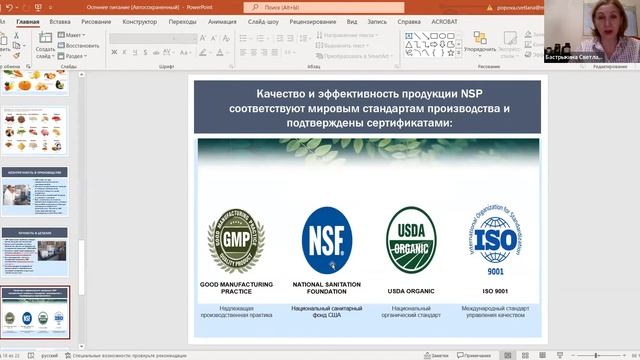
Task: Justify text alignment
Action: coord(275,52)
